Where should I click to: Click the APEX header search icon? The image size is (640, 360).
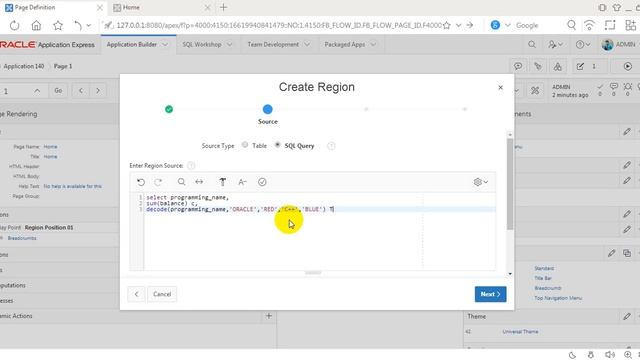click(531, 44)
